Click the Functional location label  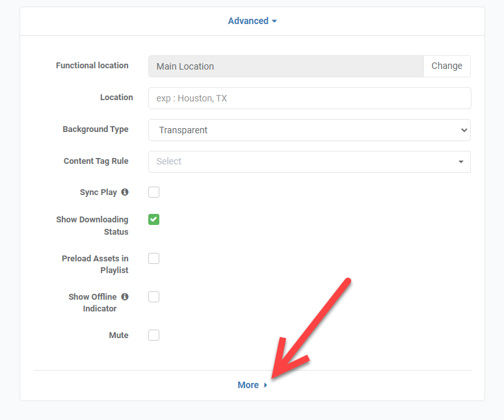[92, 66]
